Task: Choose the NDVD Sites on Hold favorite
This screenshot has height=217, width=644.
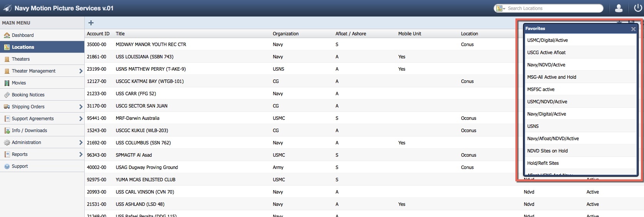Action: 547,151
